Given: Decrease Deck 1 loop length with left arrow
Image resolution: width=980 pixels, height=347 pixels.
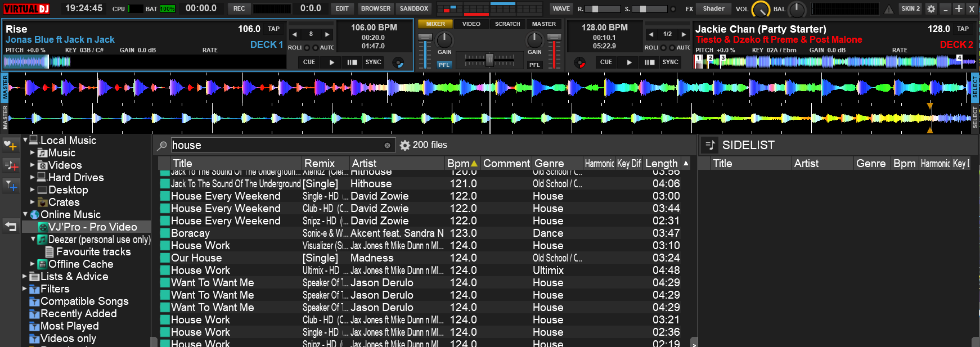Looking at the screenshot, I should pos(295,34).
